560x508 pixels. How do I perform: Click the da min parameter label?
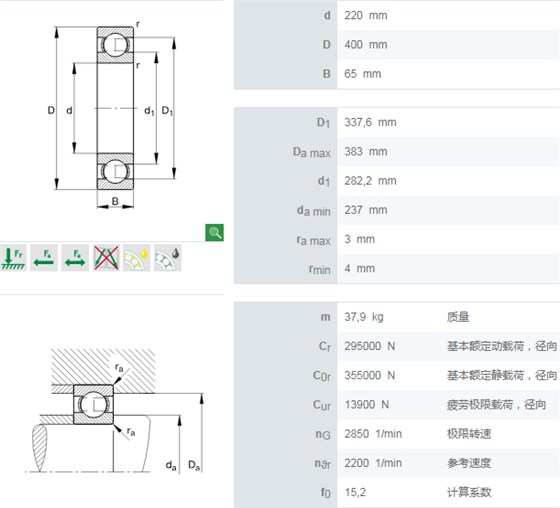click(313, 211)
